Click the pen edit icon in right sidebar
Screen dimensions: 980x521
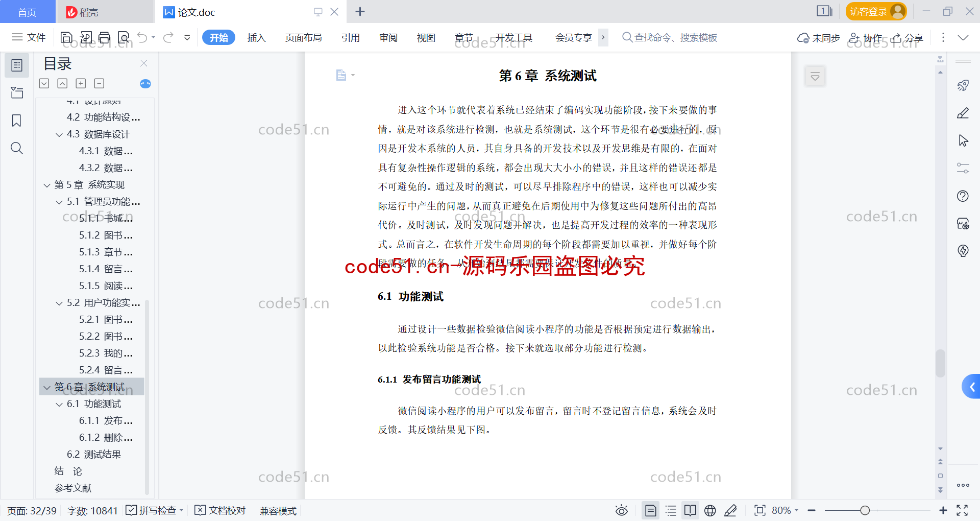pos(963,113)
